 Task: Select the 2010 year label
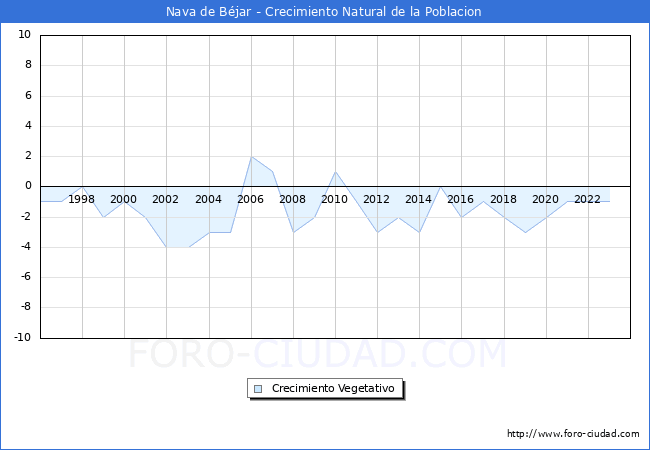335,199
